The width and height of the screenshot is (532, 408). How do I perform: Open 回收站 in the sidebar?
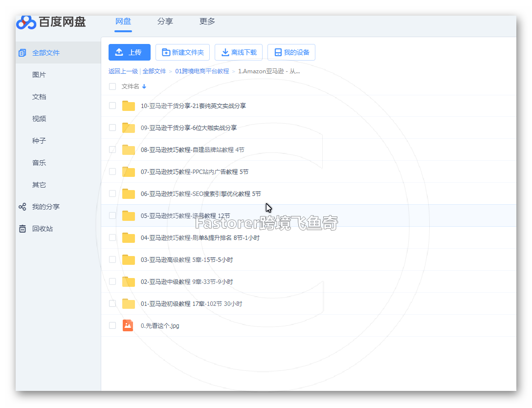click(43, 229)
